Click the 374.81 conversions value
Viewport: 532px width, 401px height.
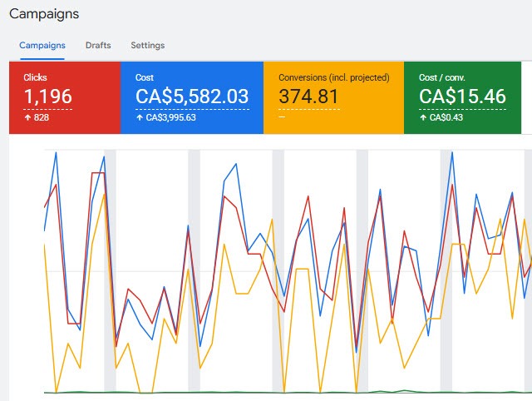pyautogui.click(x=308, y=97)
